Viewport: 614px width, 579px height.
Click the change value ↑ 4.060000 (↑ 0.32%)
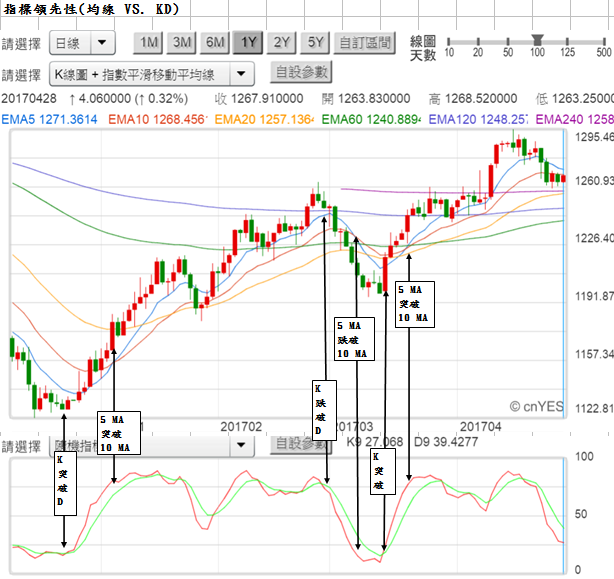(x=129, y=99)
